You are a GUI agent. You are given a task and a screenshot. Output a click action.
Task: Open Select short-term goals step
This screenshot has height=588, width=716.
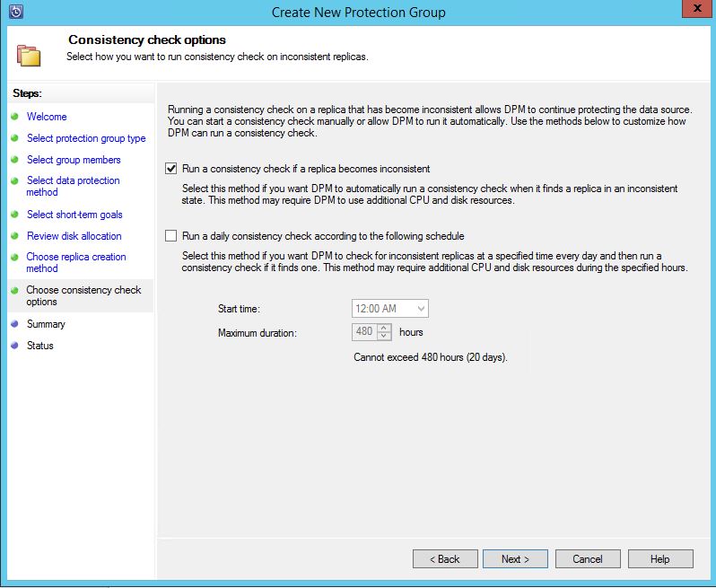coord(74,215)
